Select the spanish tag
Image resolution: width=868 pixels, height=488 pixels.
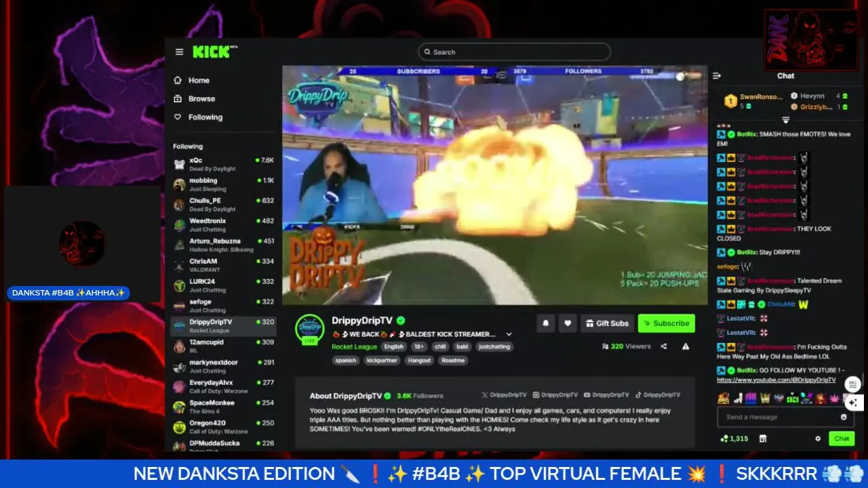point(346,361)
